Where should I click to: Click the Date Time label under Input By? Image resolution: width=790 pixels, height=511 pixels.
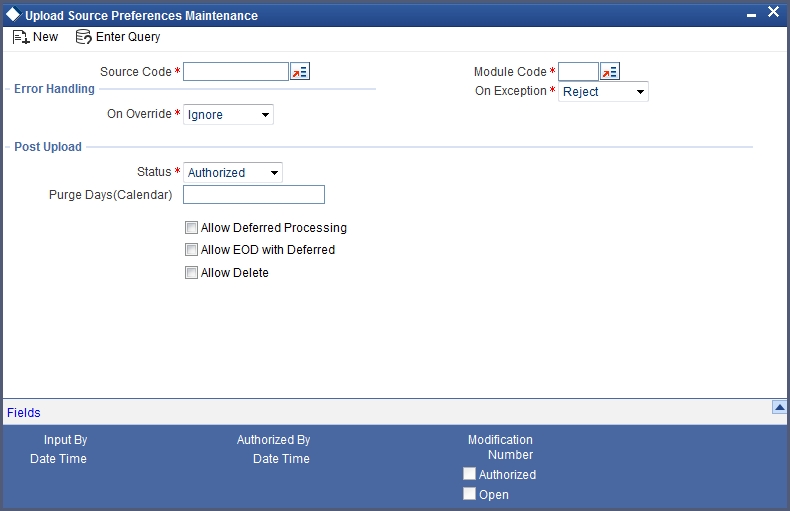coord(58,459)
